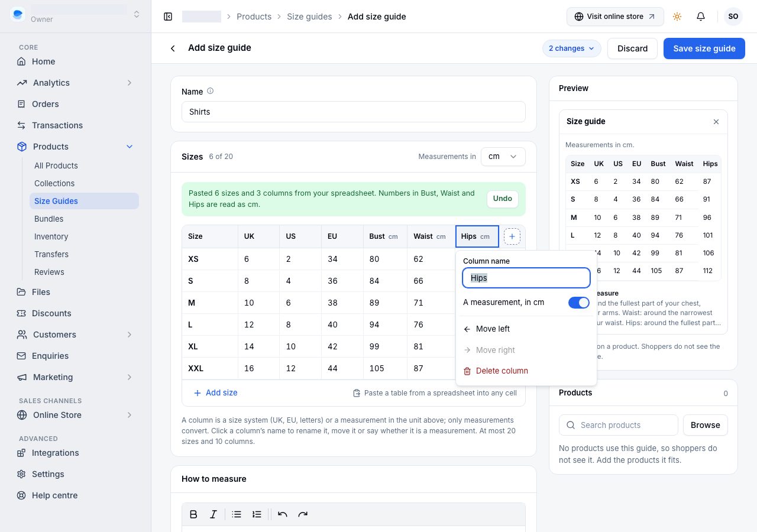757x532 pixels.
Task: Expand the Online Store section
Action: (130, 415)
